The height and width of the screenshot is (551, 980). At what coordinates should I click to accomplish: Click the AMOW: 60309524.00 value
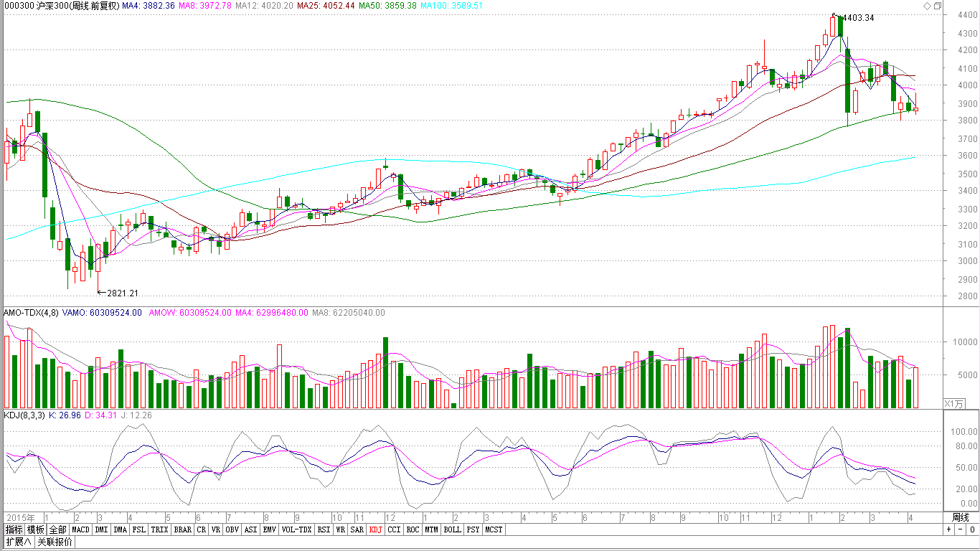coord(190,313)
